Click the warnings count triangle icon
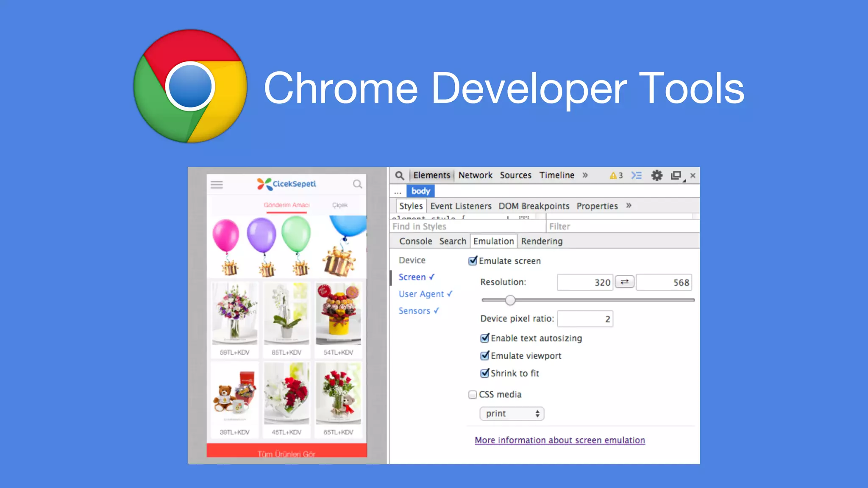This screenshot has height=488, width=868. coord(613,176)
